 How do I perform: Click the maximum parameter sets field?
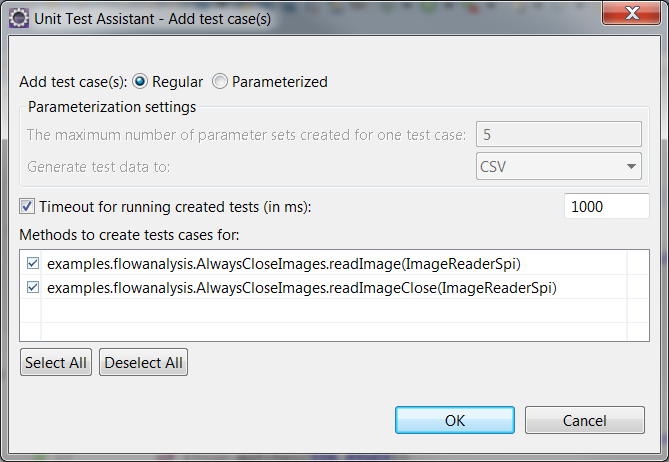(x=558, y=134)
